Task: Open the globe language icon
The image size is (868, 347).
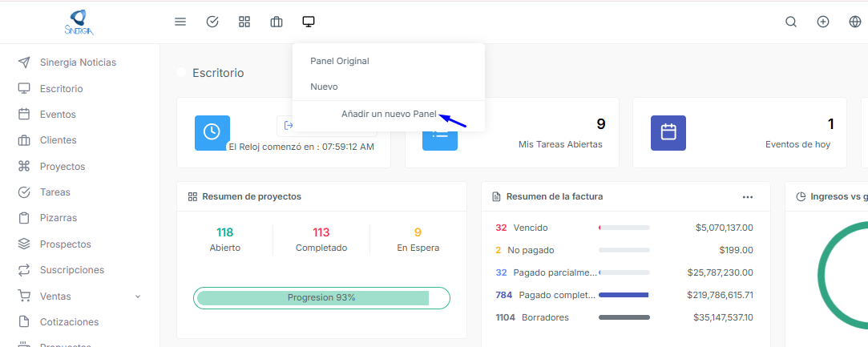Action: tap(854, 22)
